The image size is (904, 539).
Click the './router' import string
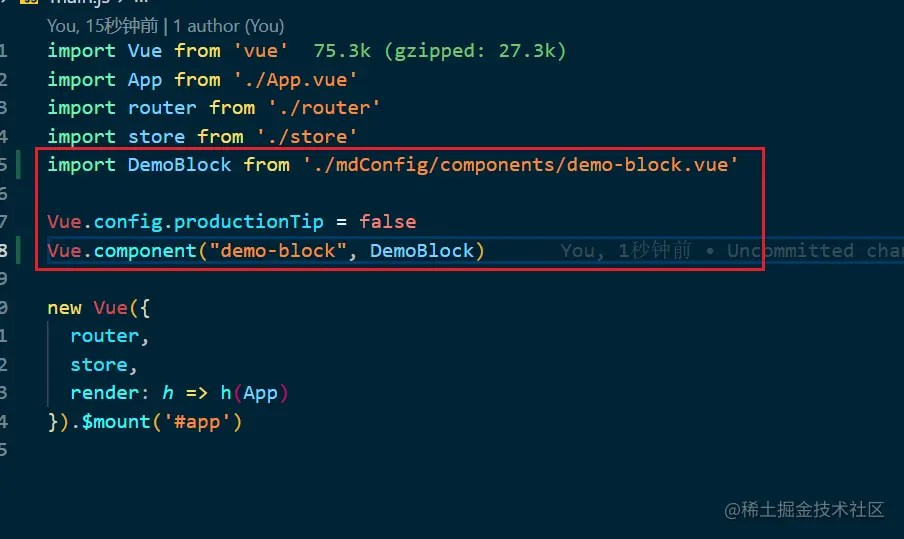[x=323, y=108]
